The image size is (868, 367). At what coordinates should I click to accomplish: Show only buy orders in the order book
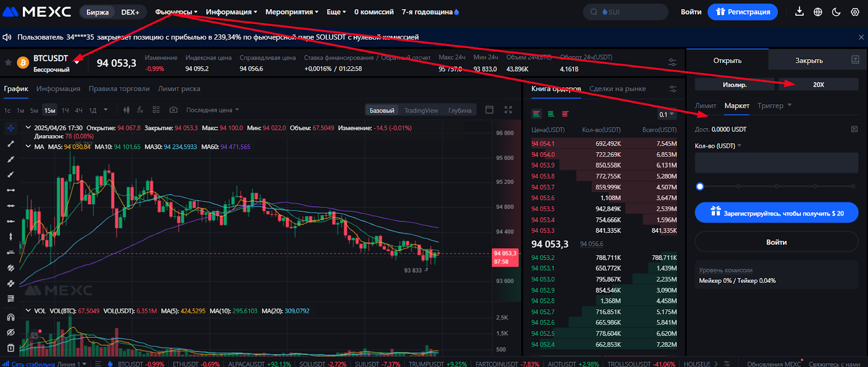pyautogui.click(x=551, y=114)
